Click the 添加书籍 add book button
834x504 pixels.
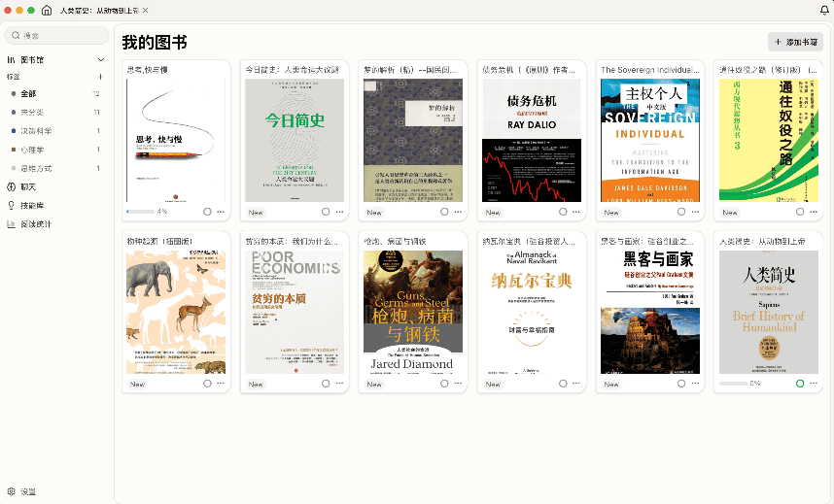coord(796,42)
